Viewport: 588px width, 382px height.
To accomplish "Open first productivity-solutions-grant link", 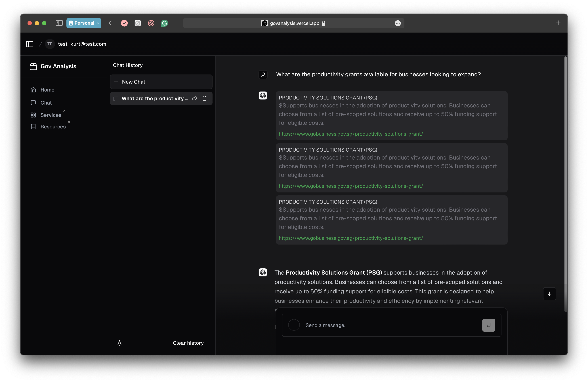I will [x=351, y=134].
